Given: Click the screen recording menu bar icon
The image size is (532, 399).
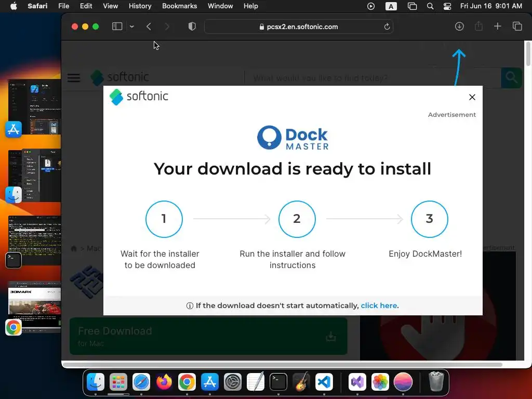Looking at the screenshot, I should coord(371,6).
